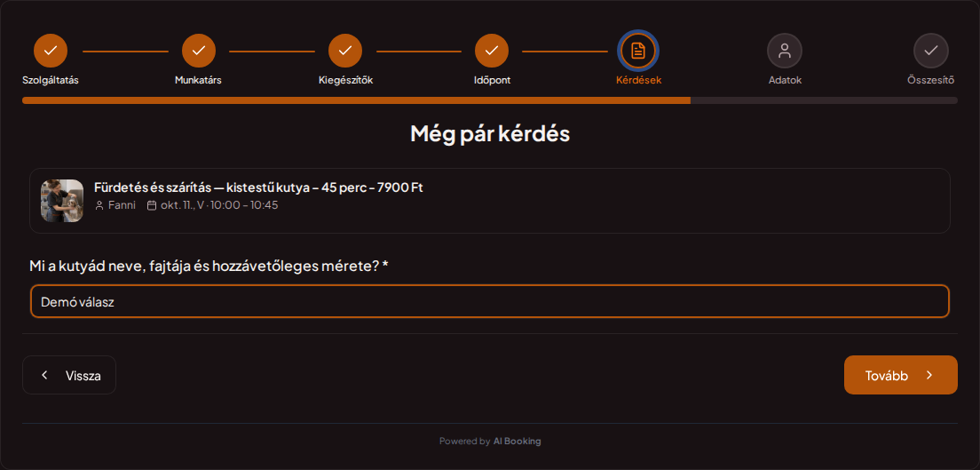Select the Adatok step label
This screenshot has height=470, width=980.
(785, 80)
